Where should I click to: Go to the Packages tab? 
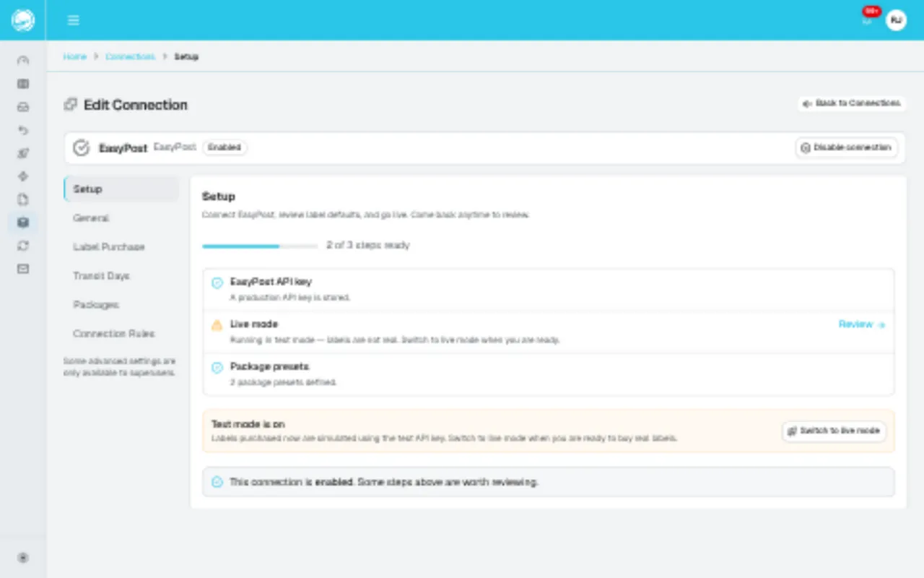(x=121, y=305)
